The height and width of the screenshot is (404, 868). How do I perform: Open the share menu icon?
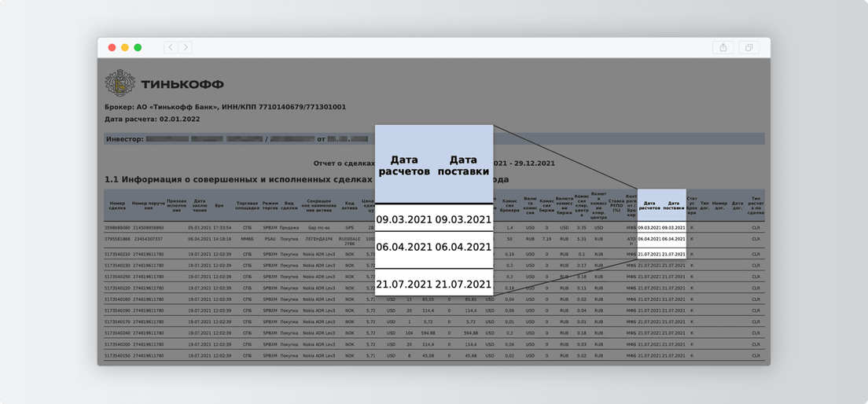coord(723,48)
